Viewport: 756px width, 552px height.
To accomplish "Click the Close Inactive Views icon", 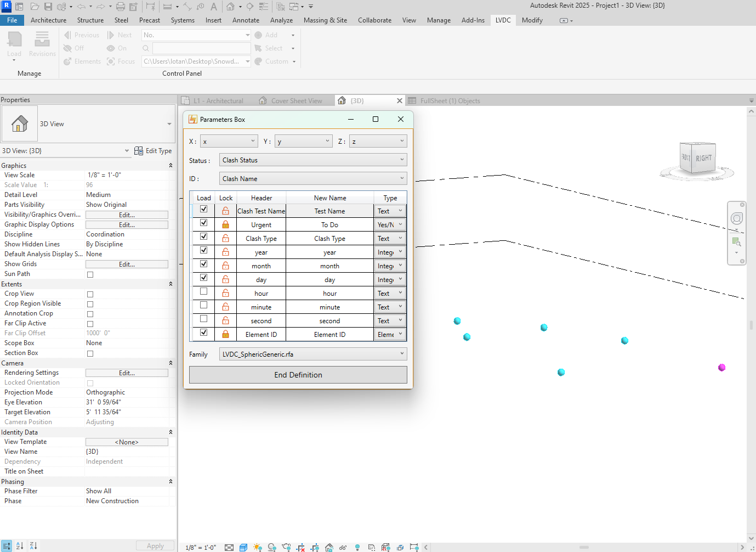I will point(281,7).
